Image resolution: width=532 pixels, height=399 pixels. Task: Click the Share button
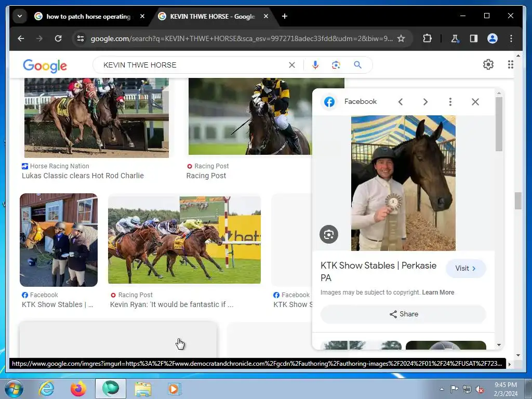403,314
